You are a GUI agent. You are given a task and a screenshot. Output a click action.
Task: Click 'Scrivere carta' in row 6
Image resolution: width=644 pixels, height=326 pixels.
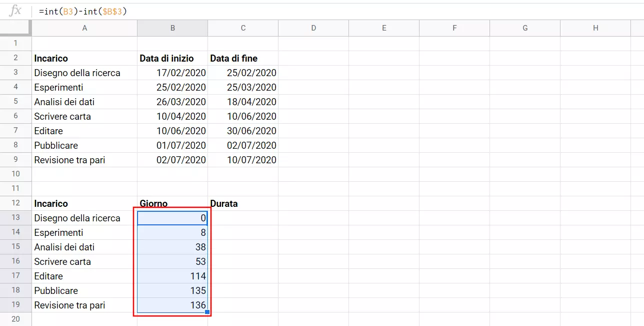[84, 116]
